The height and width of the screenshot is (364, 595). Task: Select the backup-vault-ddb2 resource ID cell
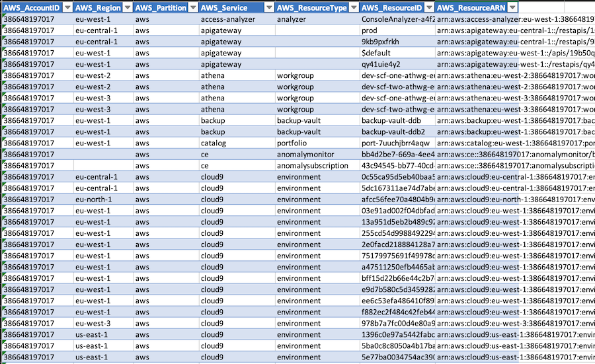tap(397, 131)
